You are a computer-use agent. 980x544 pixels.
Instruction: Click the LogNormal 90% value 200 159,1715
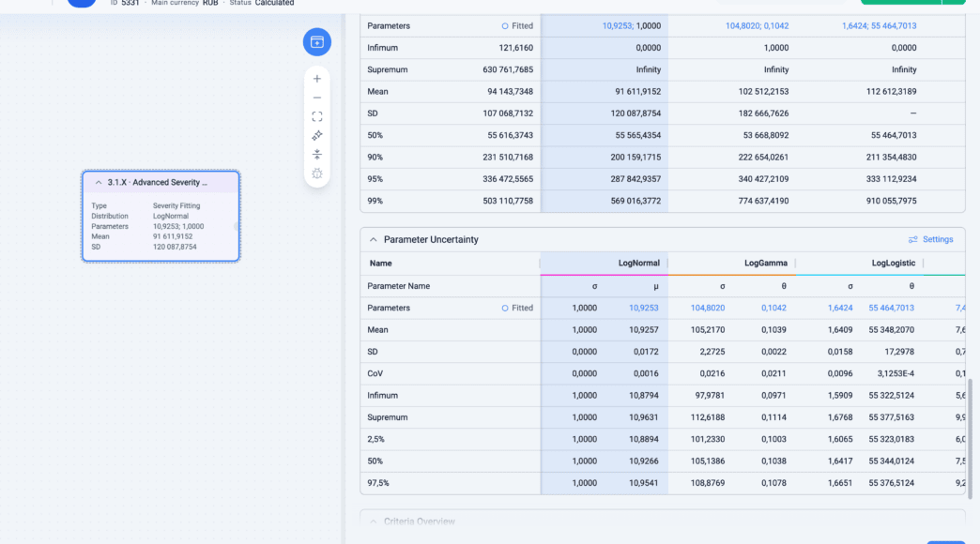(635, 158)
